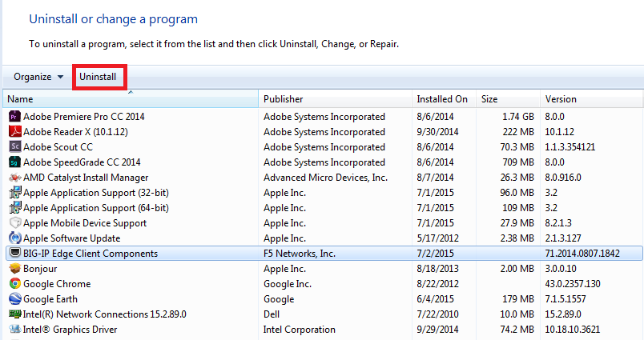The width and height of the screenshot is (644, 340).
Task: Click the Uninstall toolbar button
Action: pyautogui.click(x=98, y=77)
